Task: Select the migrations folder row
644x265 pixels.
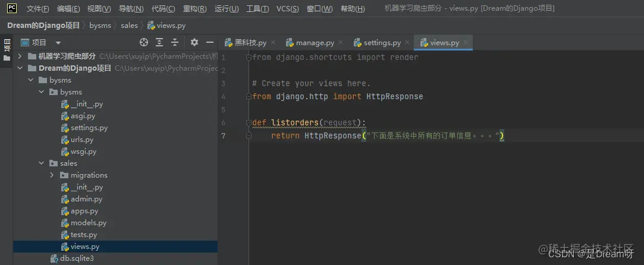Action: click(115, 175)
